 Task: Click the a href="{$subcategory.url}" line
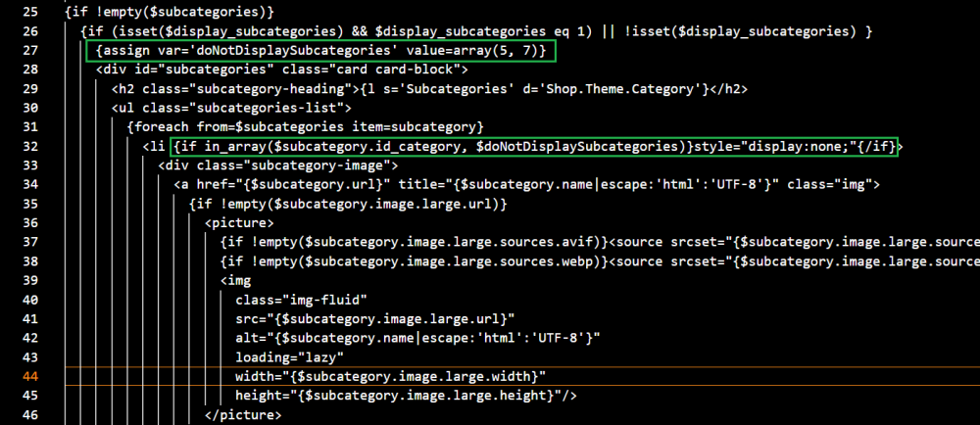coord(527,184)
